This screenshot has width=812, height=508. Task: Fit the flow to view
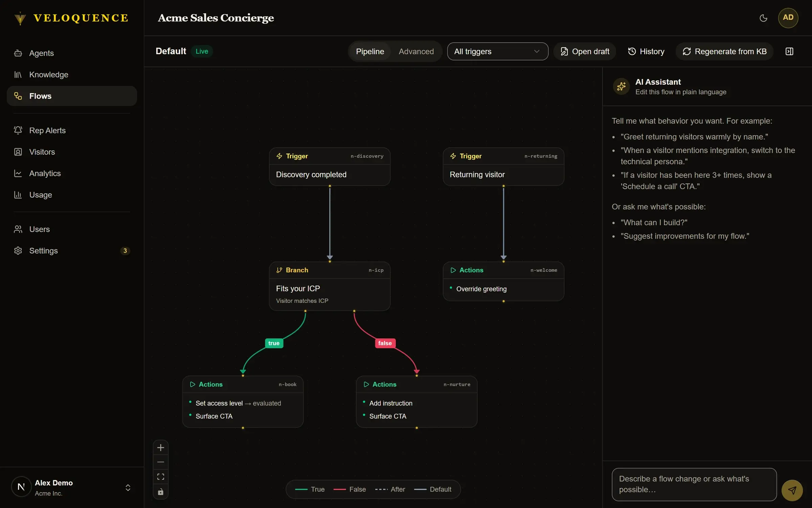tap(161, 477)
